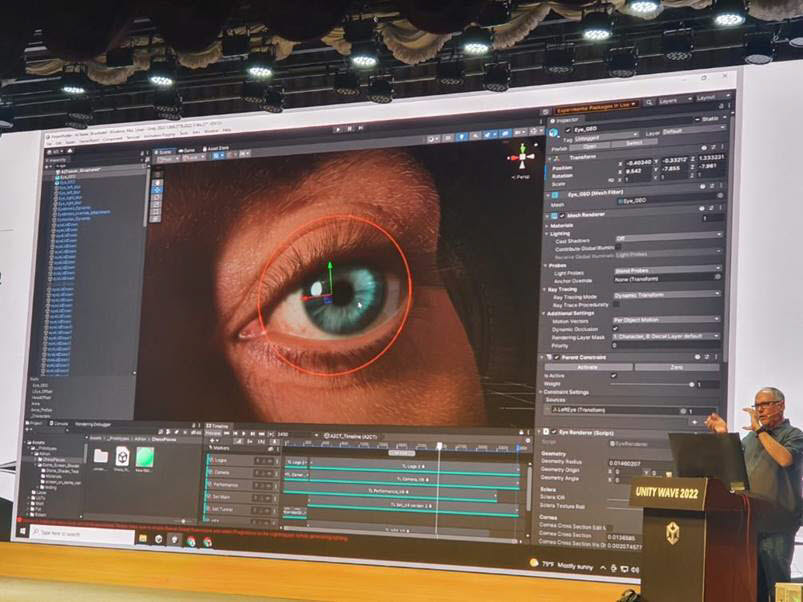The width and height of the screenshot is (803, 602).
Task: Select the Unity package asset icon
Action: (x=122, y=456)
